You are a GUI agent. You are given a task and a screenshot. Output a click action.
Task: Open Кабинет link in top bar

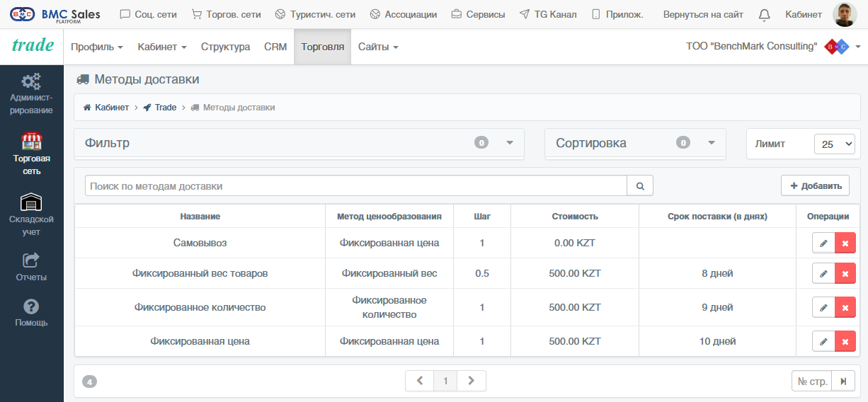(x=804, y=14)
